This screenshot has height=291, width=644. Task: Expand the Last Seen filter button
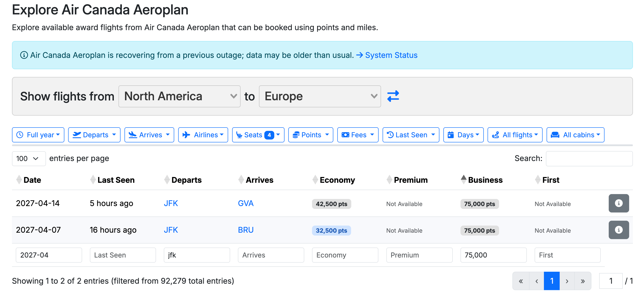411,135
